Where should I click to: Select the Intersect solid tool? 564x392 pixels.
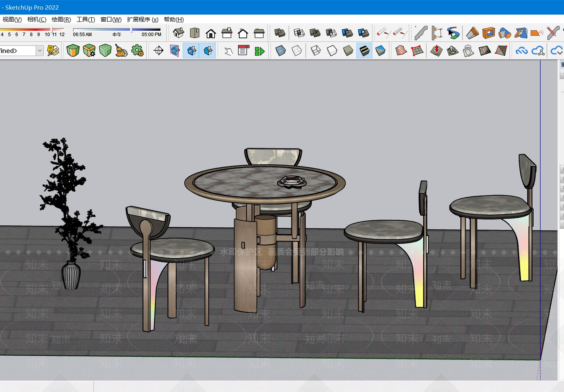click(299, 33)
